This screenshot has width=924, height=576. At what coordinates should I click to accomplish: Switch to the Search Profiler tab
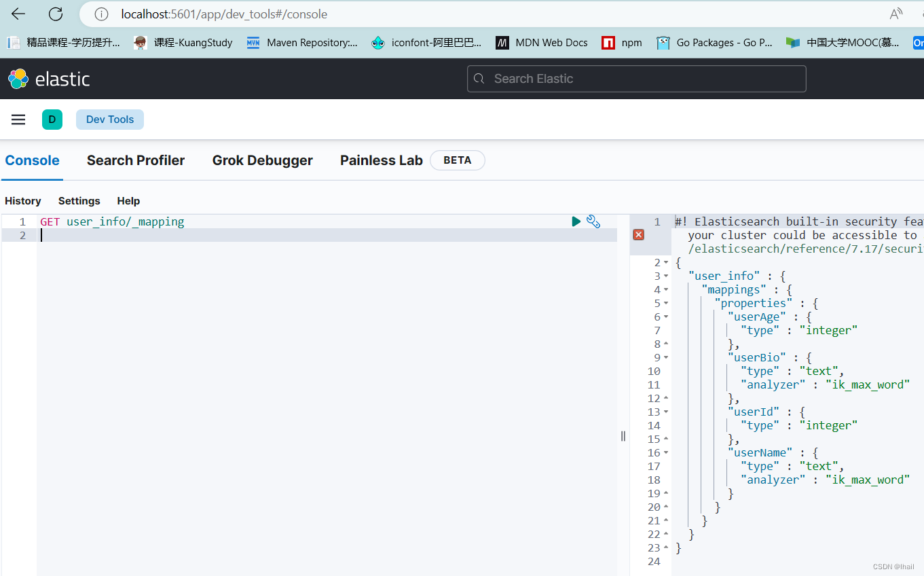[x=136, y=161]
